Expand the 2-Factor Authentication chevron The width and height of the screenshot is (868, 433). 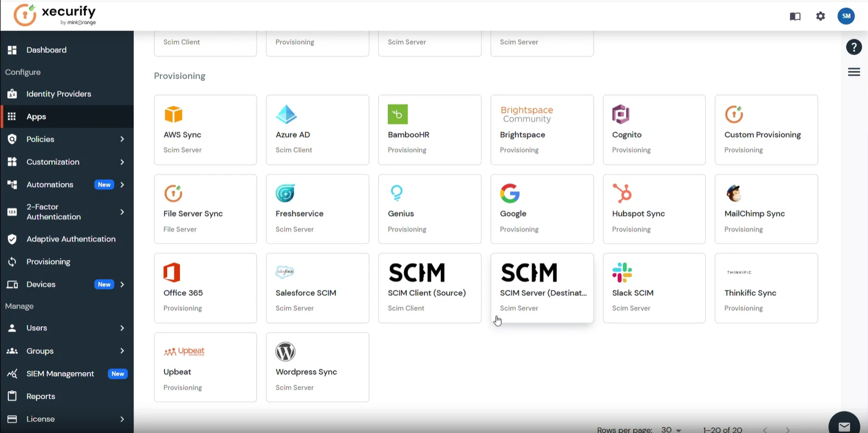[122, 212]
